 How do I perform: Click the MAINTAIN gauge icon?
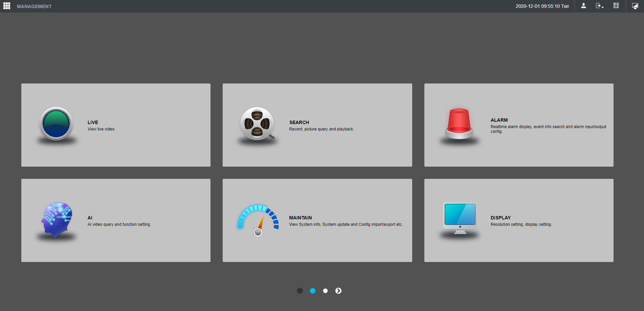(x=258, y=220)
